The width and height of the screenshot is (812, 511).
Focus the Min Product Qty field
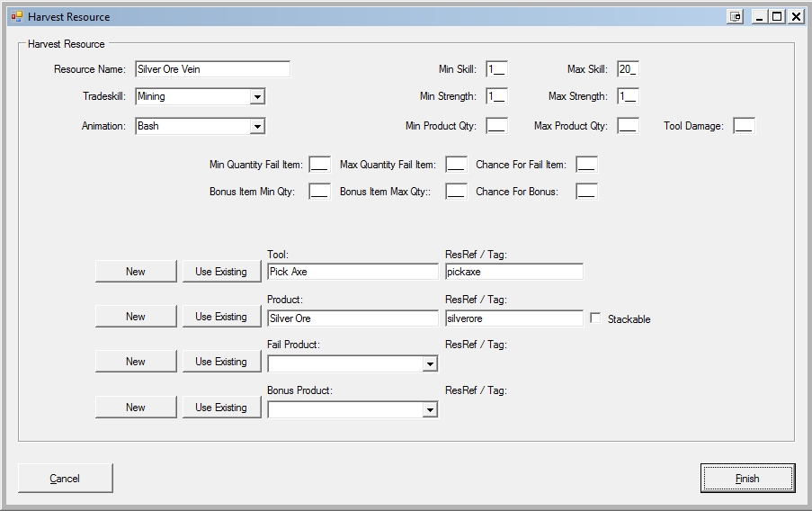coord(496,126)
